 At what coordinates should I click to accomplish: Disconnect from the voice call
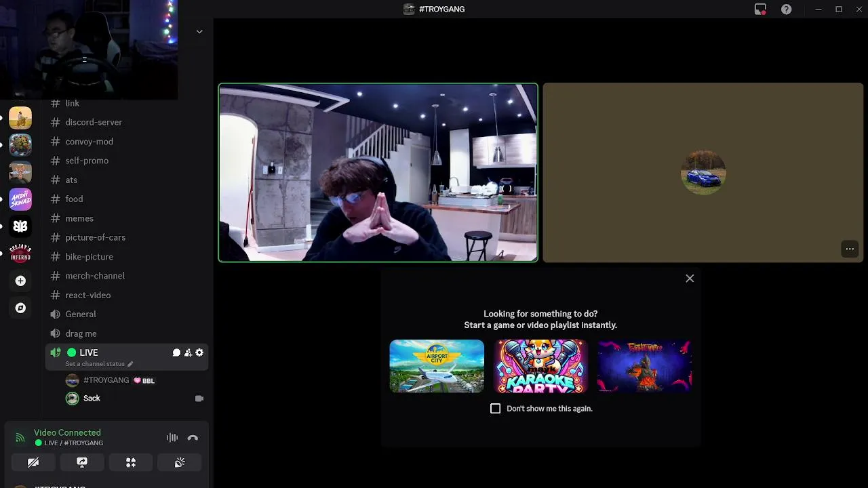(x=193, y=438)
